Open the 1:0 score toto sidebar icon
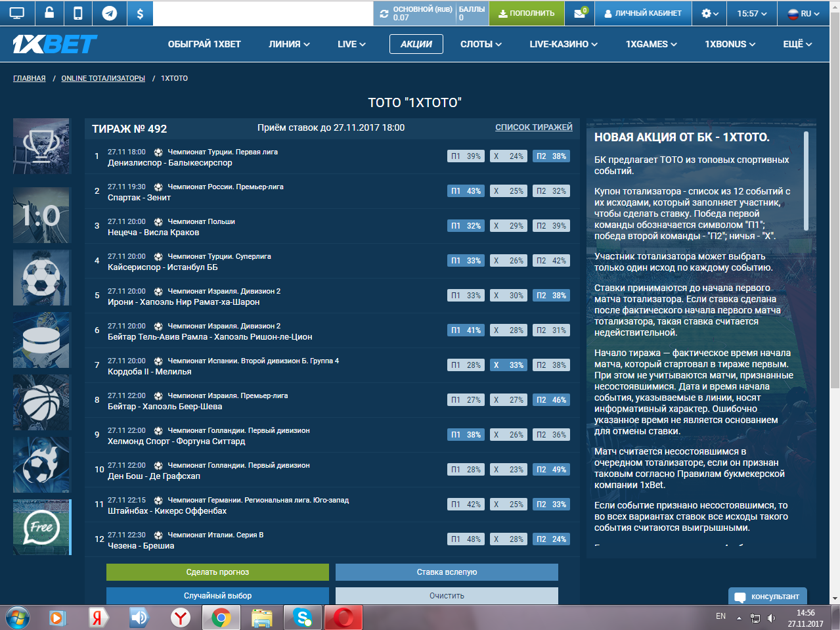840x630 pixels. [x=41, y=215]
